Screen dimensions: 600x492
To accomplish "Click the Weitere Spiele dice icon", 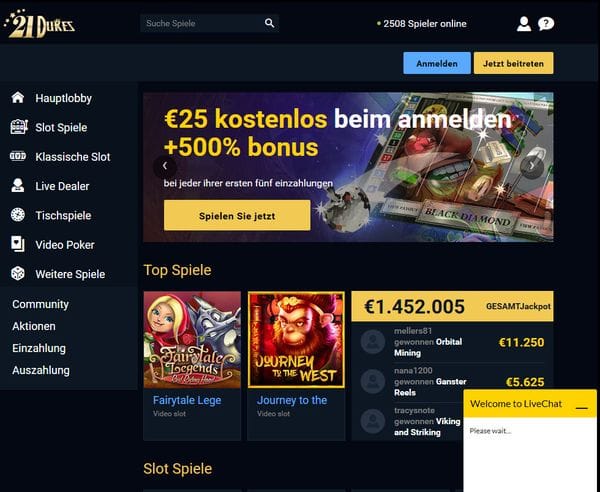I will (x=18, y=274).
